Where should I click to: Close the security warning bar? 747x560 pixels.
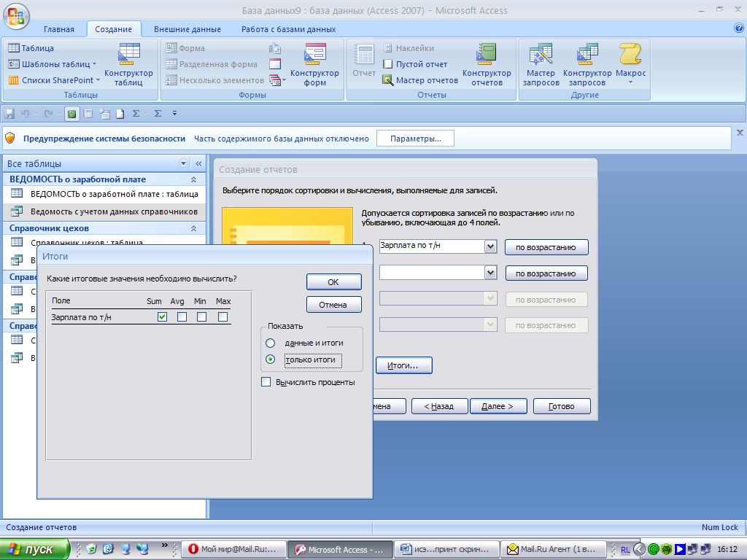pos(740,133)
